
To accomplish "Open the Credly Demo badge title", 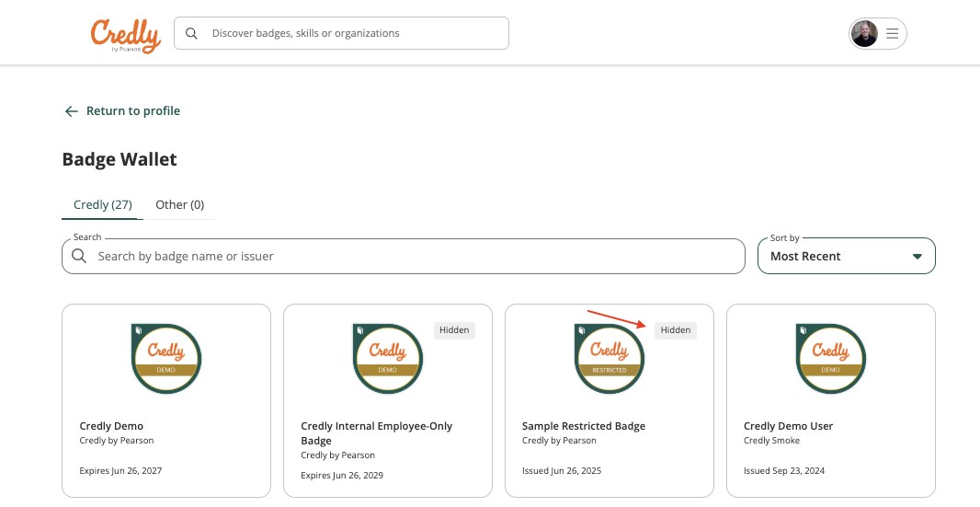I will pyautogui.click(x=111, y=426).
